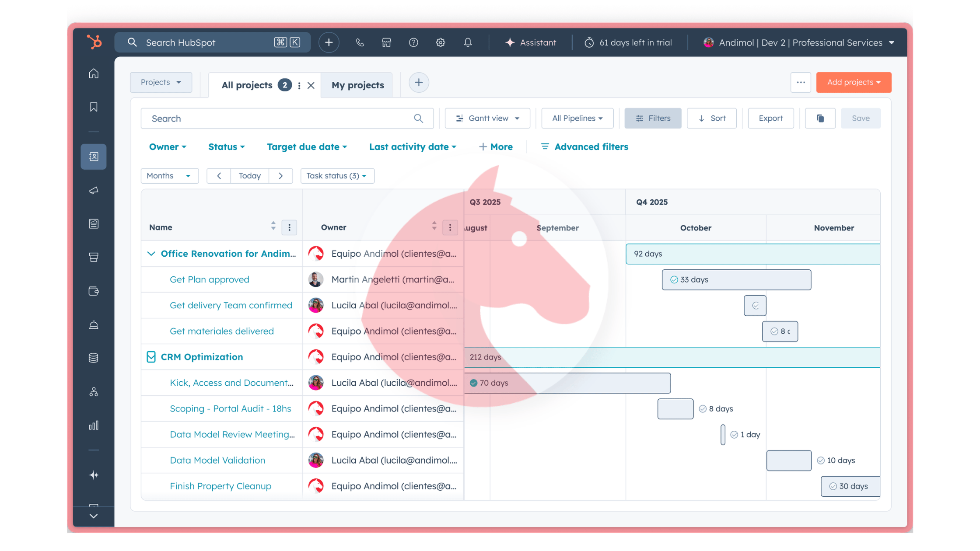This screenshot has height=551, width=980.
Task: Open the Marketing megaphone icon in sidebar
Action: (93, 190)
